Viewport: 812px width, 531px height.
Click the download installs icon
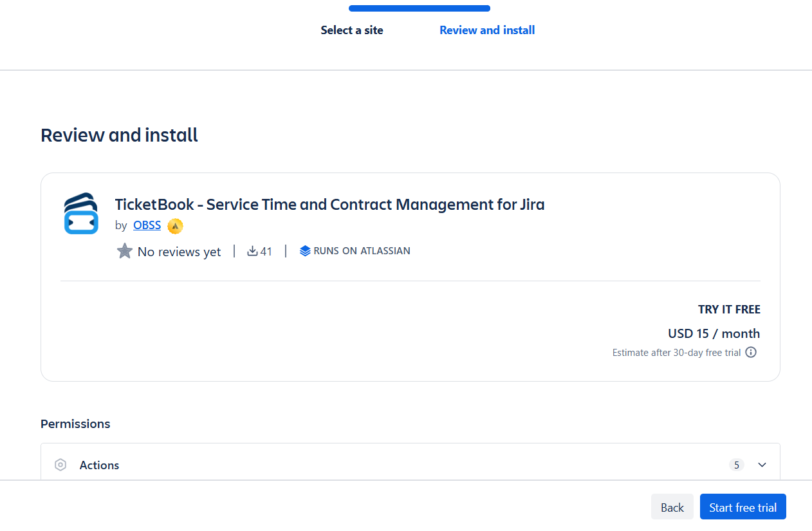click(x=252, y=251)
